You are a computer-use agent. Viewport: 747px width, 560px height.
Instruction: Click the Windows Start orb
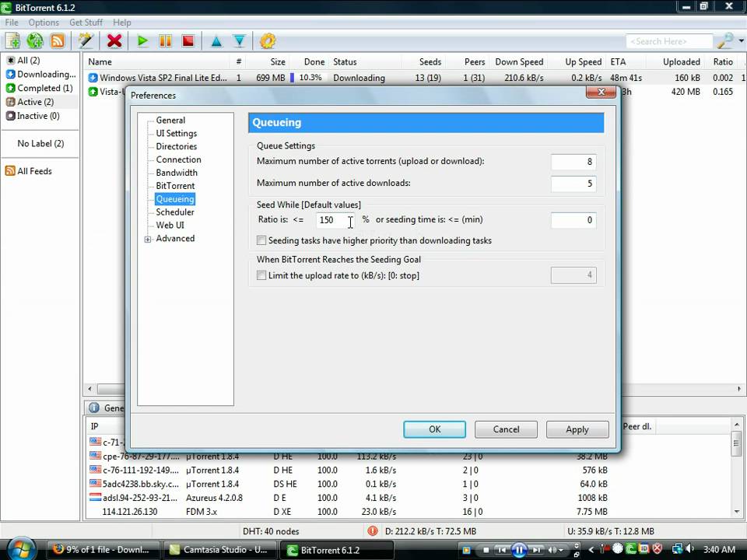(x=20, y=549)
